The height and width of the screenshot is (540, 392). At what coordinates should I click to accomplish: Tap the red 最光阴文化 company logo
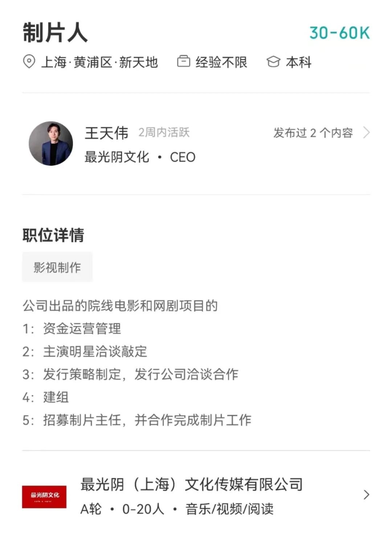pyautogui.click(x=44, y=496)
